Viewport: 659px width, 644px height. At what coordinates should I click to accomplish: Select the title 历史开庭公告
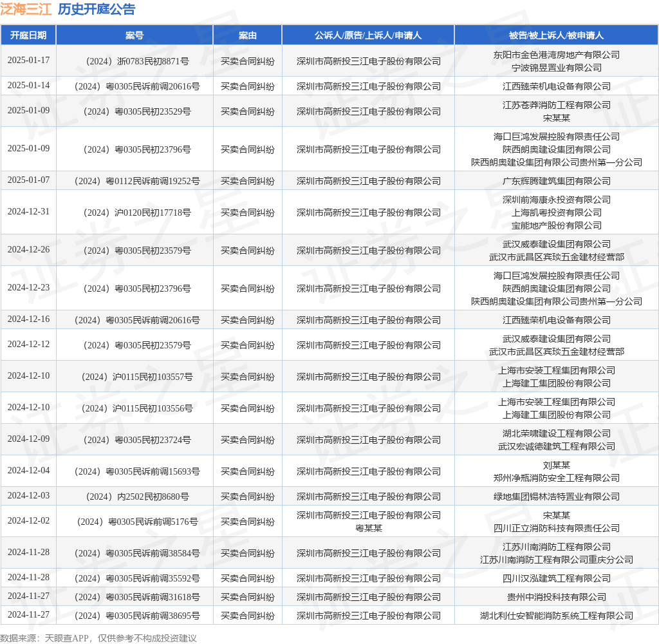tap(97, 9)
